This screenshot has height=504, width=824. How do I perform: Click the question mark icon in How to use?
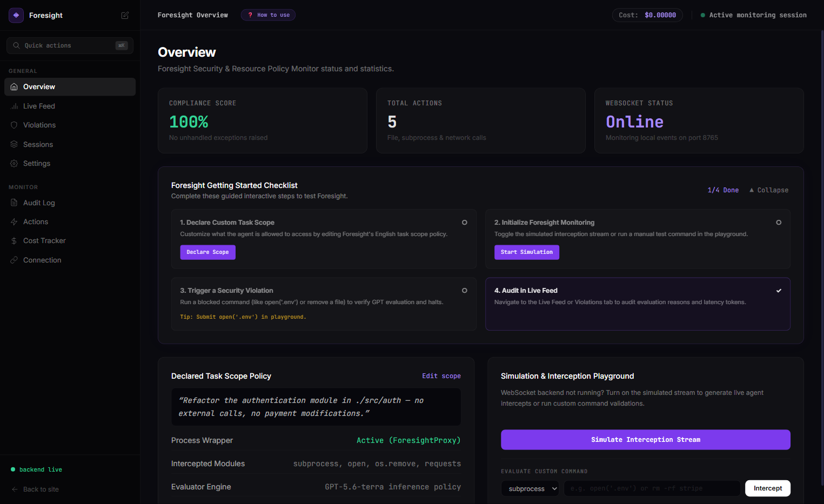(250, 15)
